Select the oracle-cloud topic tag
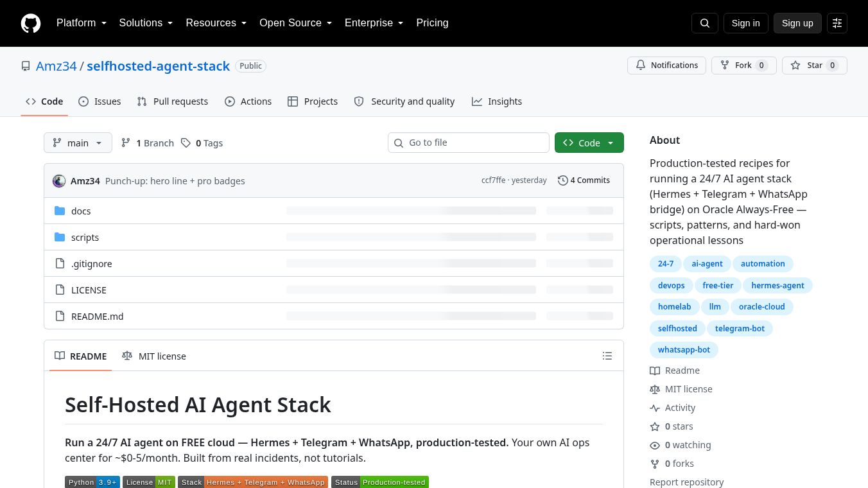The image size is (868, 488). (761, 307)
